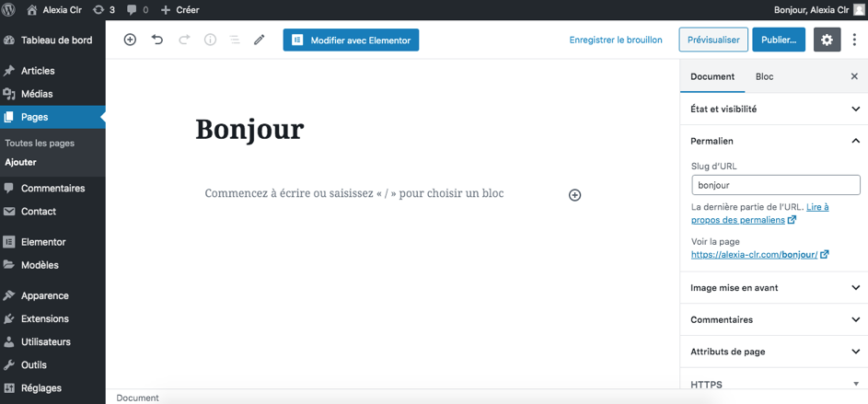Click the Slug d'URL input field

(x=776, y=185)
